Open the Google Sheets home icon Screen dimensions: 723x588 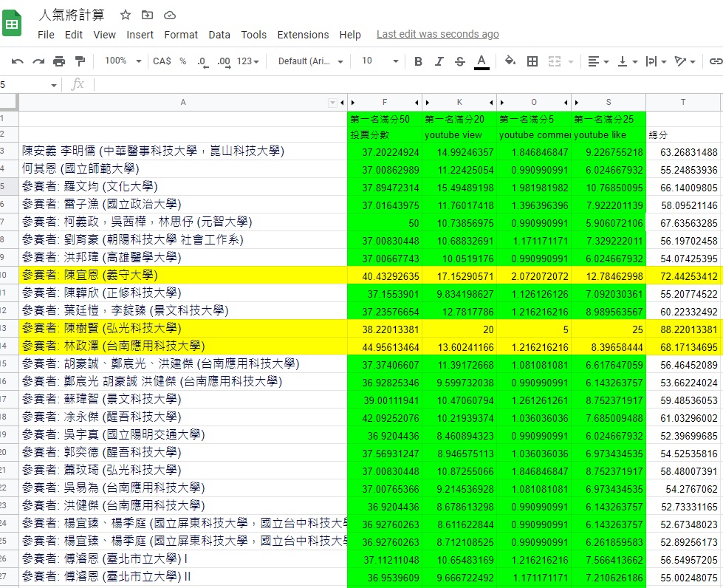[12, 23]
